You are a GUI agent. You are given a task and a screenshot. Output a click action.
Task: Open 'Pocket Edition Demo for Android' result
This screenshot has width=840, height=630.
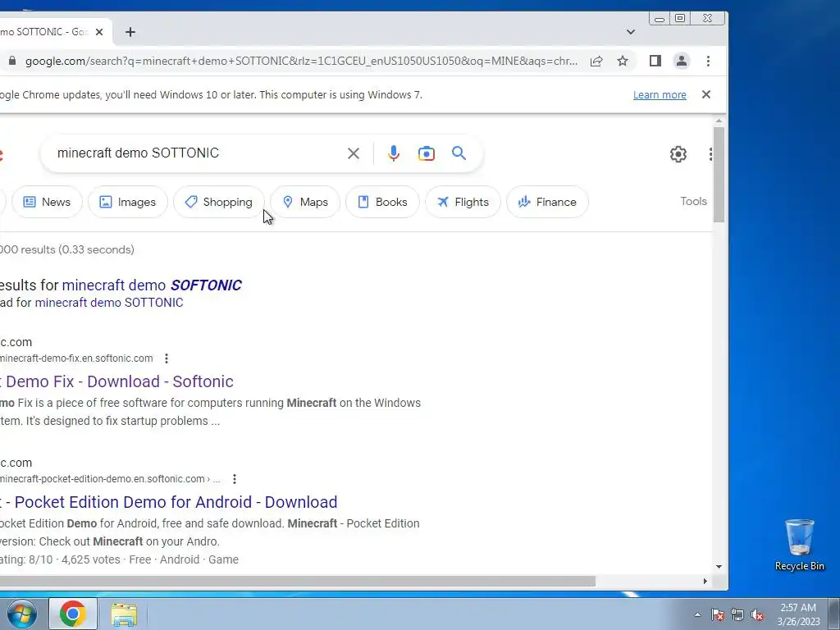tap(169, 502)
